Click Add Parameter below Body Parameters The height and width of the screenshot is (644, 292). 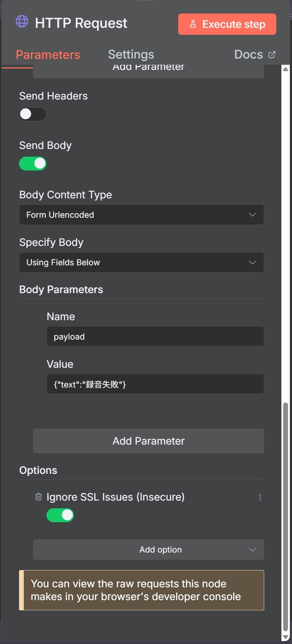[x=148, y=441]
